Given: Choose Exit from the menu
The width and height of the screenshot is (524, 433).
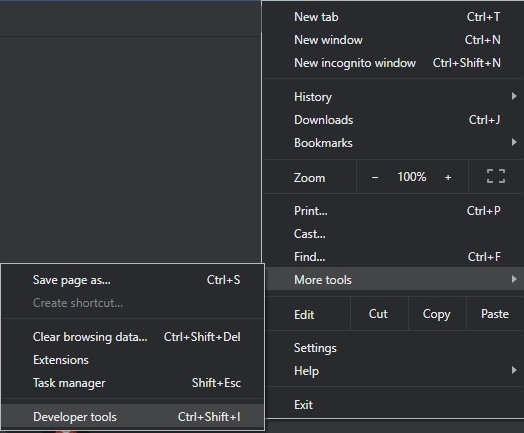Looking at the screenshot, I should coord(393,405).
